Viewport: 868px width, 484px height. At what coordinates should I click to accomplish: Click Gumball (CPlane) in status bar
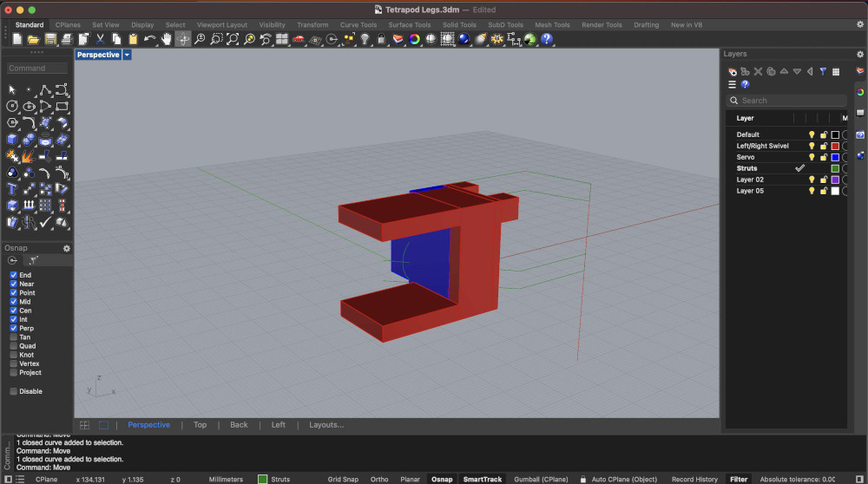click(x=541, y=479)
